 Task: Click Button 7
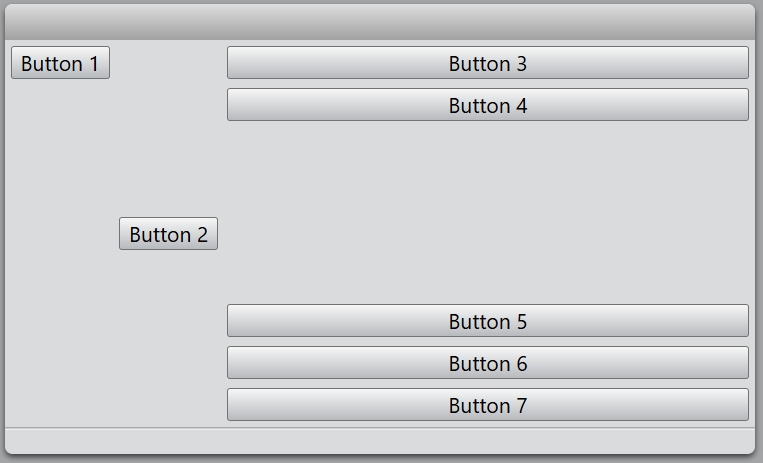click(x=487, y=405)
